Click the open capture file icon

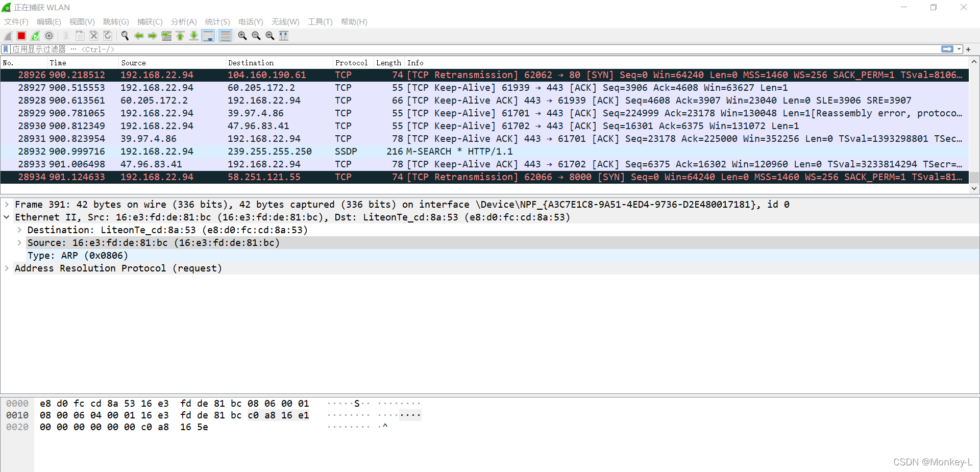(x=66, y=36)
